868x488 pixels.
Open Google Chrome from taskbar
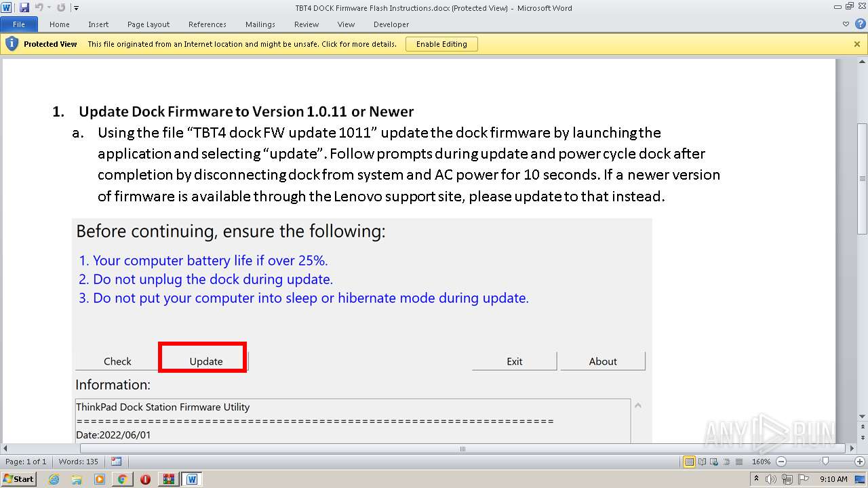pos(122,479)
